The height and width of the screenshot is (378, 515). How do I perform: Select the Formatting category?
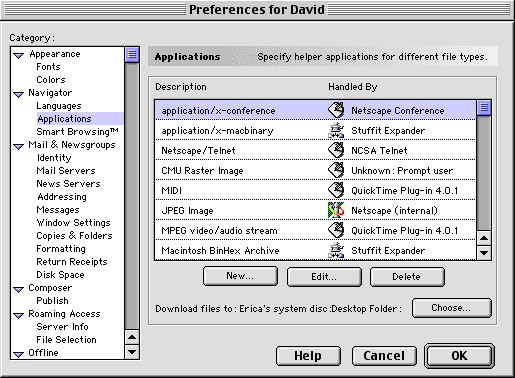click(61, 249)
